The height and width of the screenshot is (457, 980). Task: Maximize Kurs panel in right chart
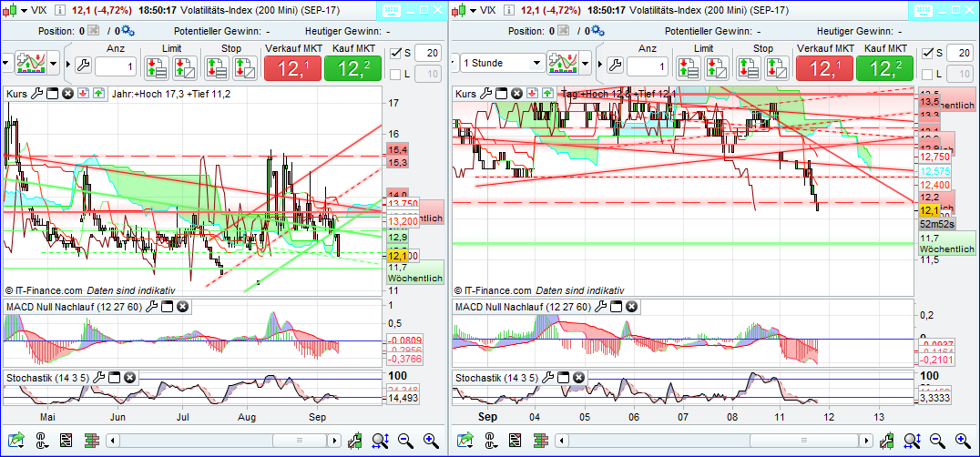point(501,94)
